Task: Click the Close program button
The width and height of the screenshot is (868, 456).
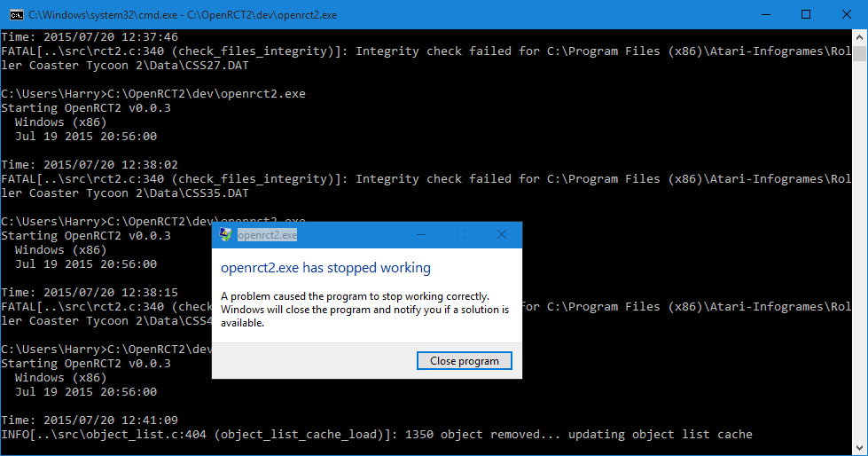Action: click(464, 361)
